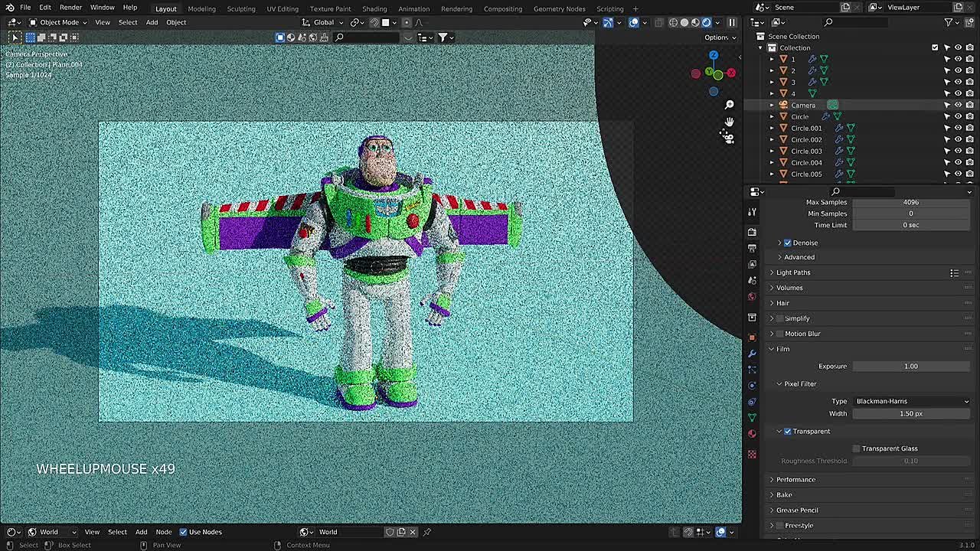Open the Material properties tab icon
Image resolution: width=980 pixels, height=551 pixels.
752,433
